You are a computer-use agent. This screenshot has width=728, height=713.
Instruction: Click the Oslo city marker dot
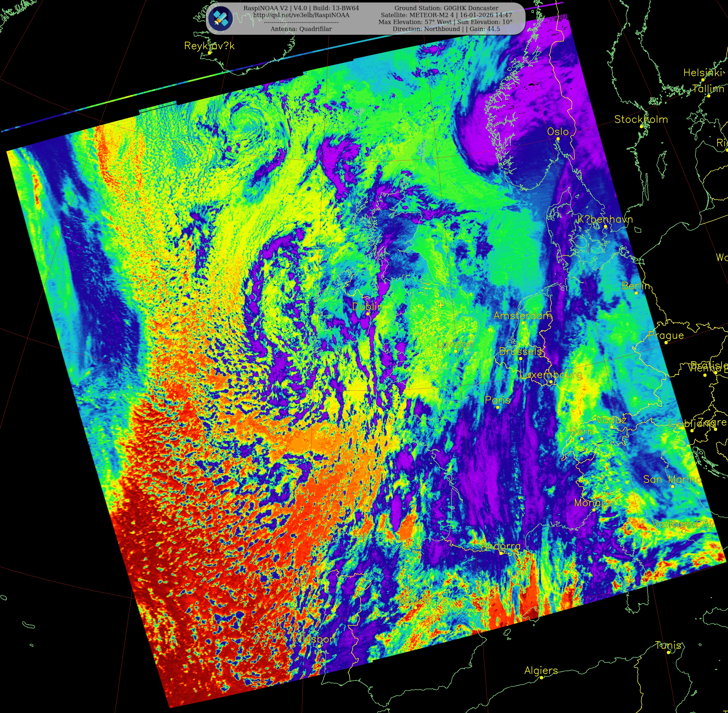pos(558,139)
